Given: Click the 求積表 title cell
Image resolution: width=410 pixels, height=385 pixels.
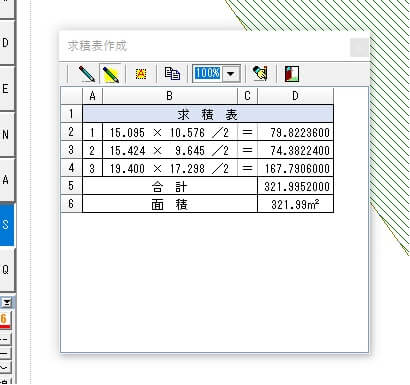Looking at the screenshot, I should point(208,114).
